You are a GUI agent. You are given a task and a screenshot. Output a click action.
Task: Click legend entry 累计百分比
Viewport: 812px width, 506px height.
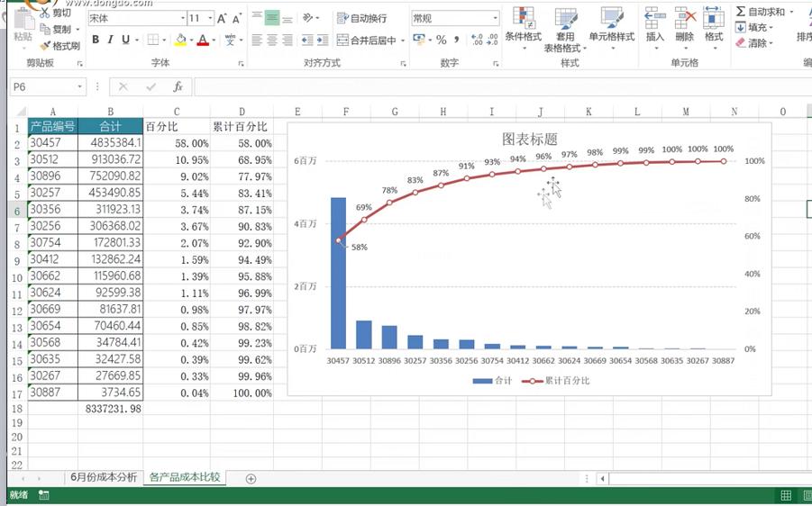click(x=556, y=381)
